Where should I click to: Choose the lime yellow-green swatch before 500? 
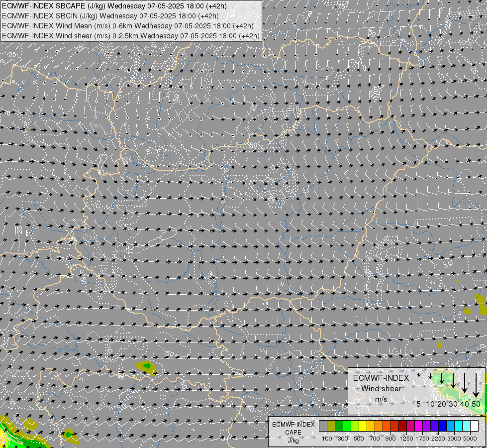pyautogui.click(x=355, y=426)
